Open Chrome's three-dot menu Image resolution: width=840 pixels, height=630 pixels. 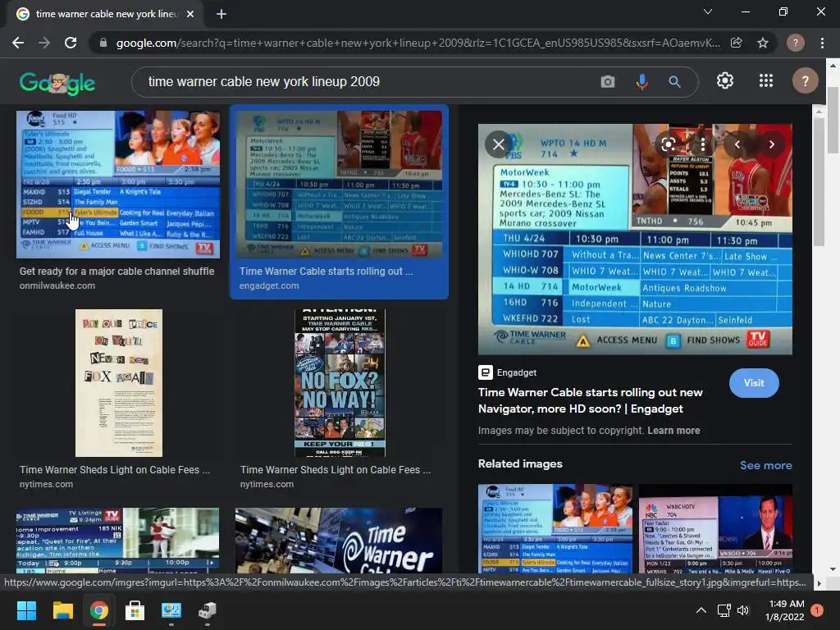(x=822, y=43)
